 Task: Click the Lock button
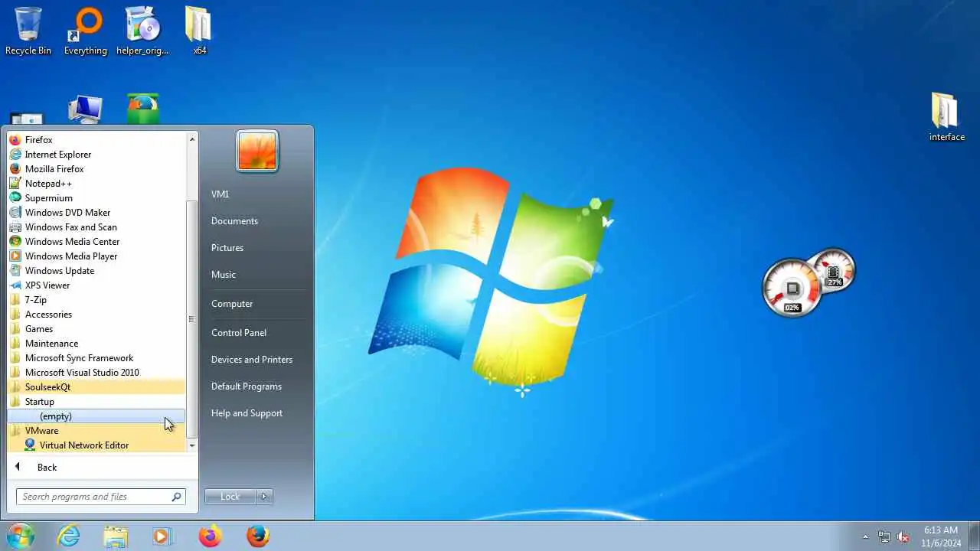[x=230, y=497]
